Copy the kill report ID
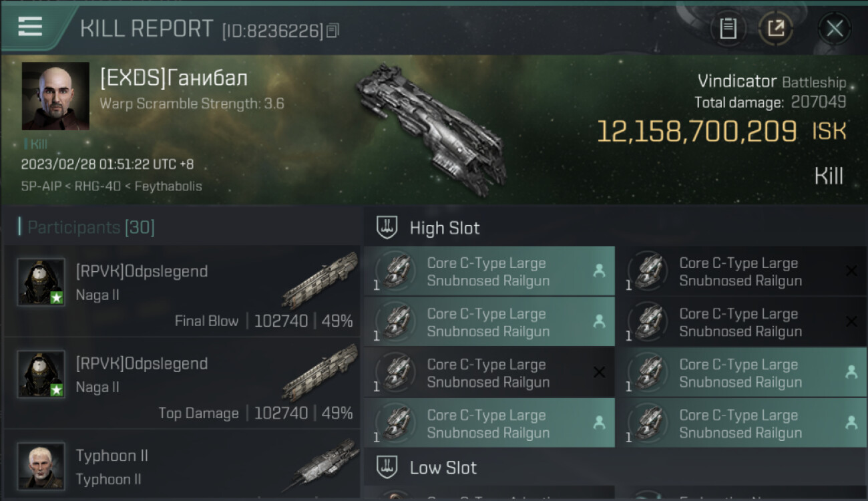Viewport: 868px width, 501px height. point(333,30)
